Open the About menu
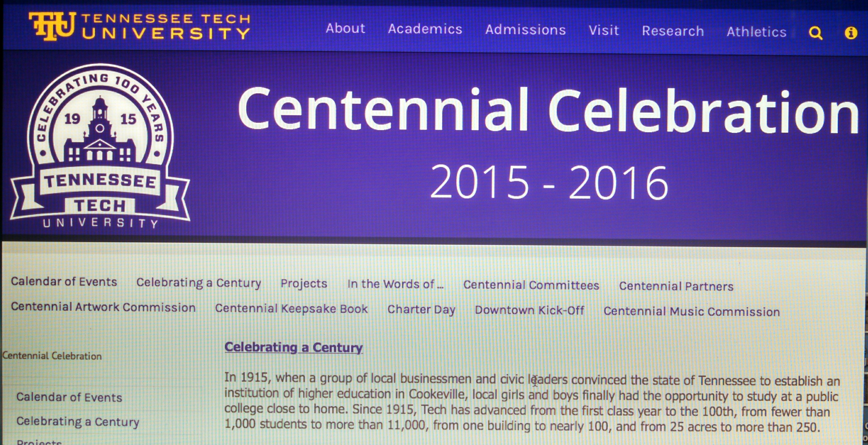This screenshot has width=868, height=445. tap(345, 28)
